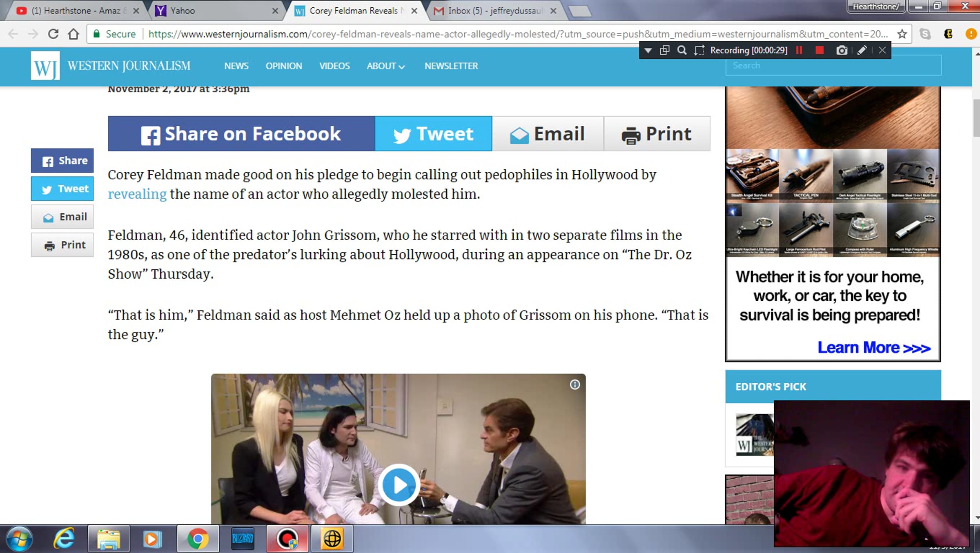Expand the ABOUT navigation menu
980x553 pixels.
(x=385, y=66)
